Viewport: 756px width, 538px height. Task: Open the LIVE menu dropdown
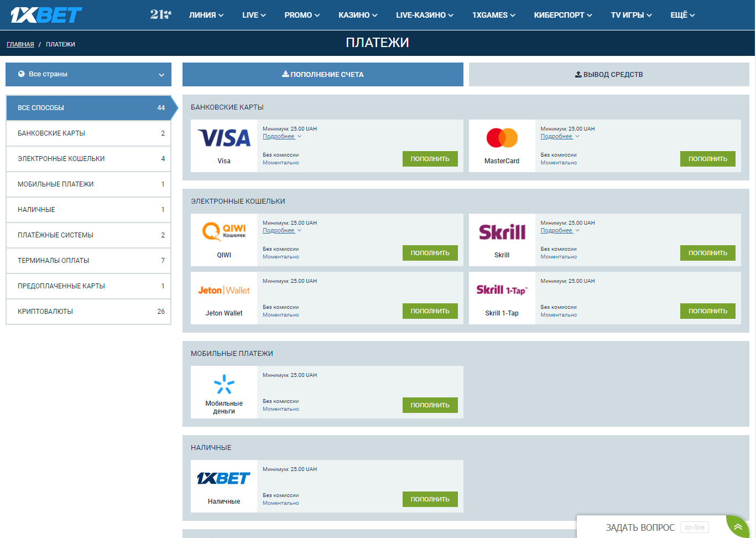coord(254,15)
